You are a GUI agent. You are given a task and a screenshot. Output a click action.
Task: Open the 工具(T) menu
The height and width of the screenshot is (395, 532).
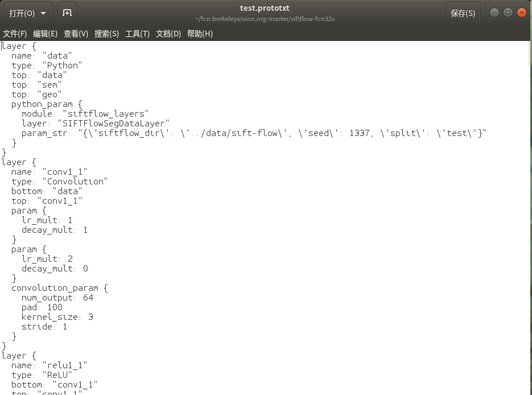click(x=137, y=34)
